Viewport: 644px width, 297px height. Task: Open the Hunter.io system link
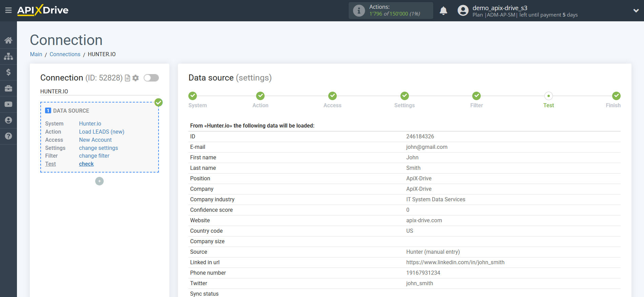(90, 123)
